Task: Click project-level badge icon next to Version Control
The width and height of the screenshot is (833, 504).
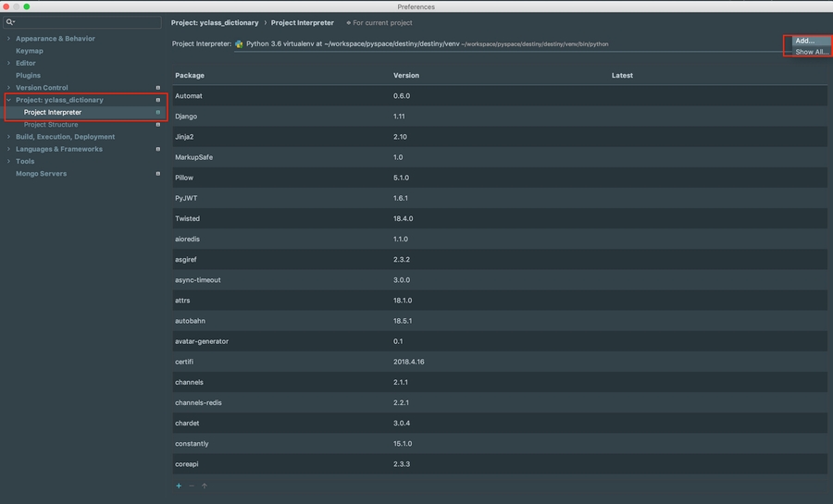Action: pos(157,88)
